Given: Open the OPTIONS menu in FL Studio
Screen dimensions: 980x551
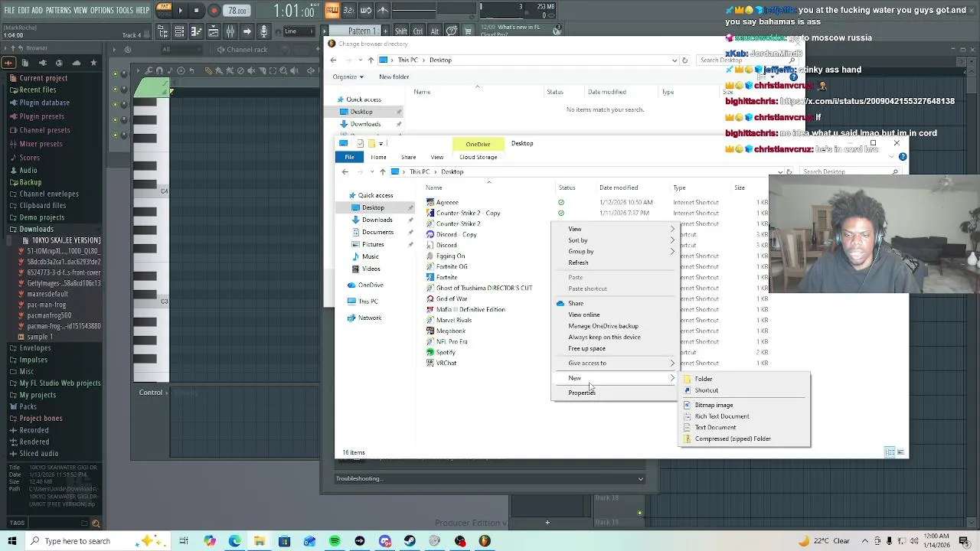Looking at the screenshot, I should point(102,10).
